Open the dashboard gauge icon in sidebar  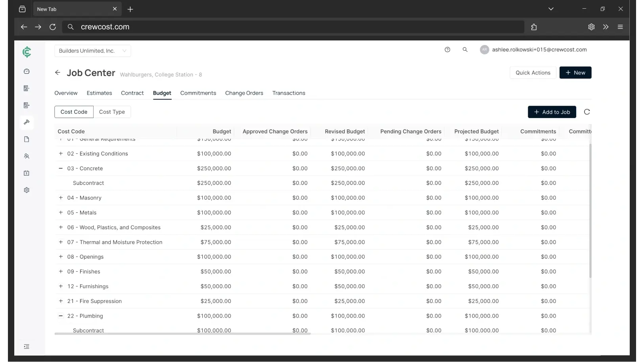pos(27,71)
